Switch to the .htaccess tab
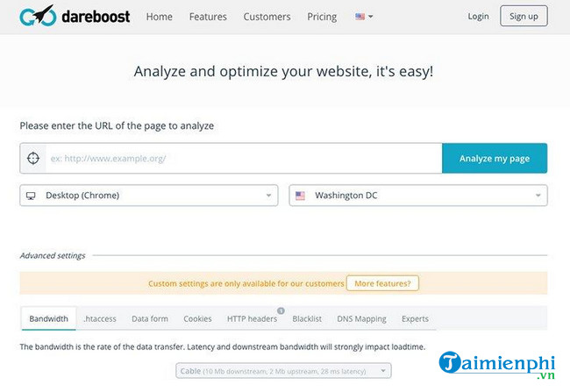 [100, 319]
